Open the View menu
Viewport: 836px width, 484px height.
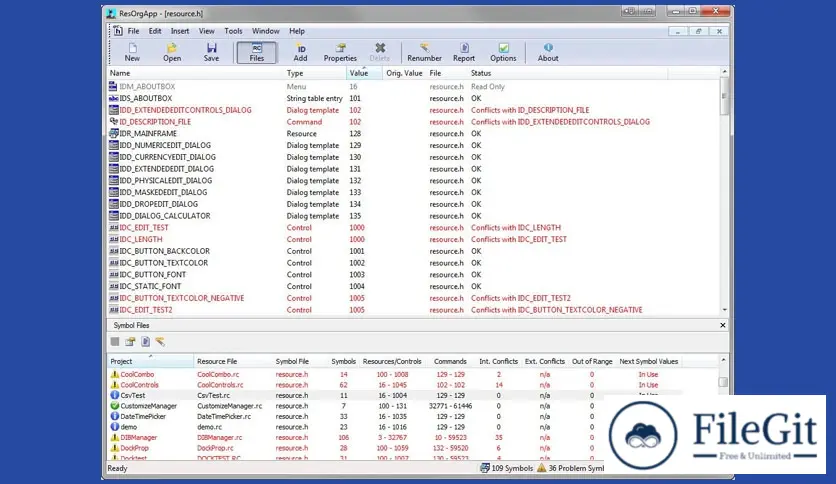[206, 31]
